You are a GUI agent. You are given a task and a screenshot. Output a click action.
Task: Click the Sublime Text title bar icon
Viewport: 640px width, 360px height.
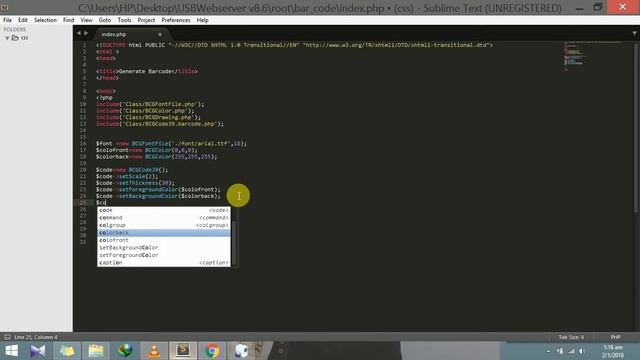pos(4,7)
